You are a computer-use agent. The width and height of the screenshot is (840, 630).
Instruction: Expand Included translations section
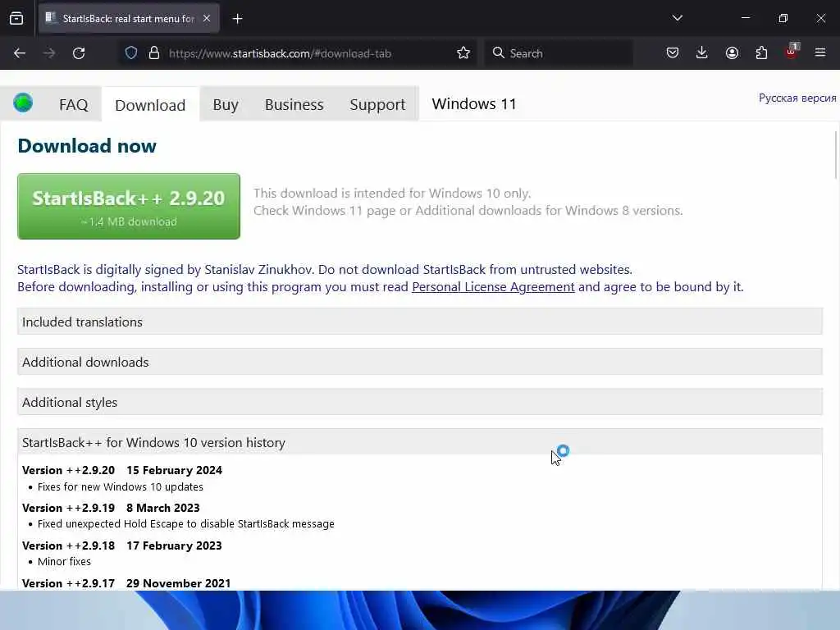coord(419,322)
